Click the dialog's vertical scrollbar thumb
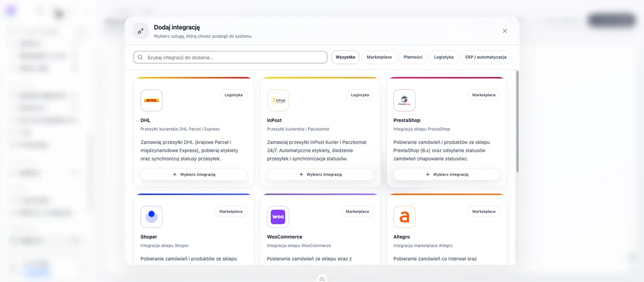The height and width of the screenshot is (282, 644). coord(517,122)
